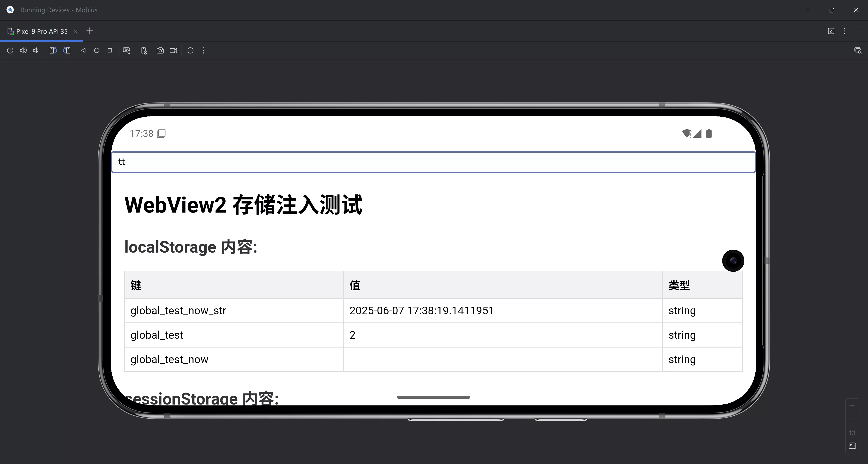Screen dimensions: 868x464
Task: Click the text field containing tt
Action: click(x=433, y=162)
